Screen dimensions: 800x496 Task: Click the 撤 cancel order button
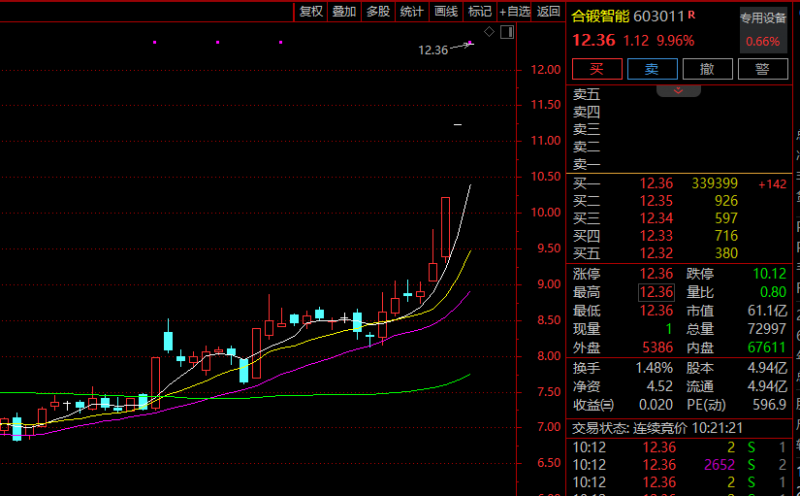coord(707,69)
